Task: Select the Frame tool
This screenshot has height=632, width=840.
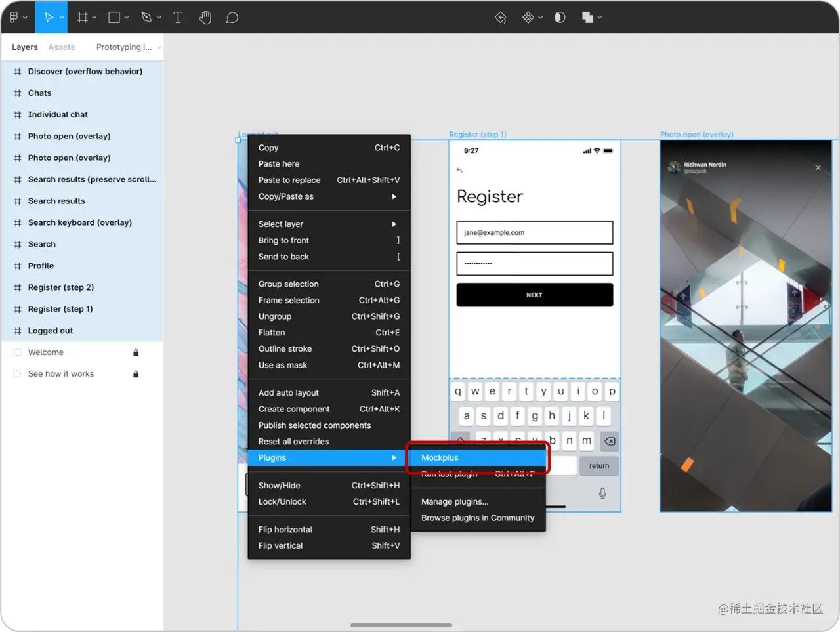Action: tap(83, 18)
